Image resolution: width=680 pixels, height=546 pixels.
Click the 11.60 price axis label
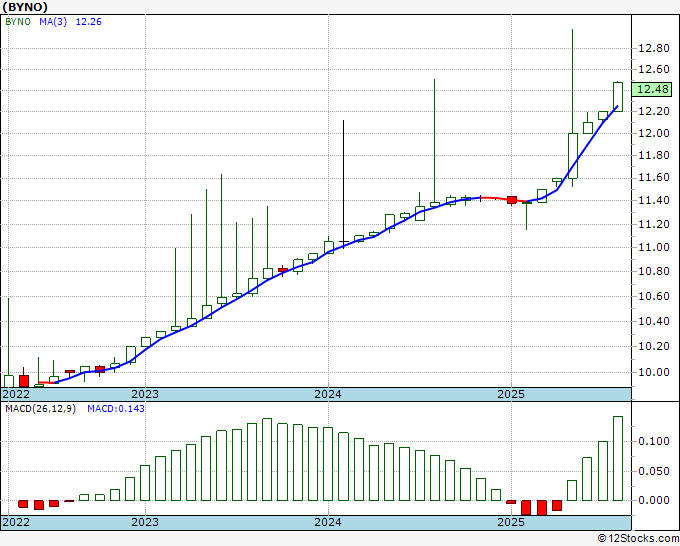click(654, 177)
